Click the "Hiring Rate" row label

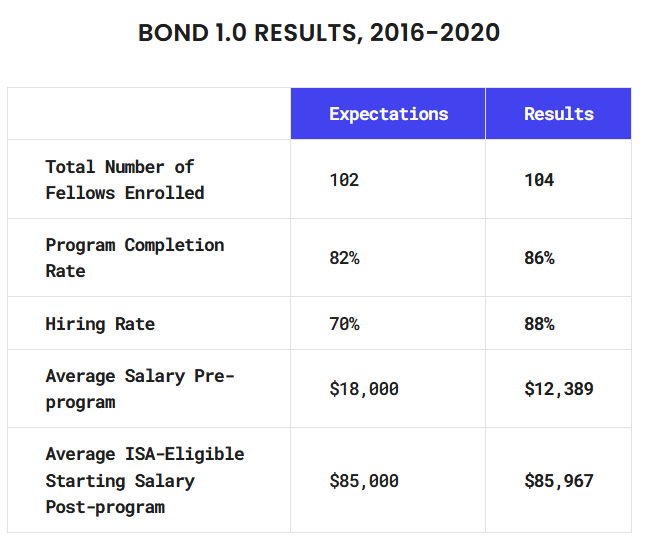[x=100, y=324]
